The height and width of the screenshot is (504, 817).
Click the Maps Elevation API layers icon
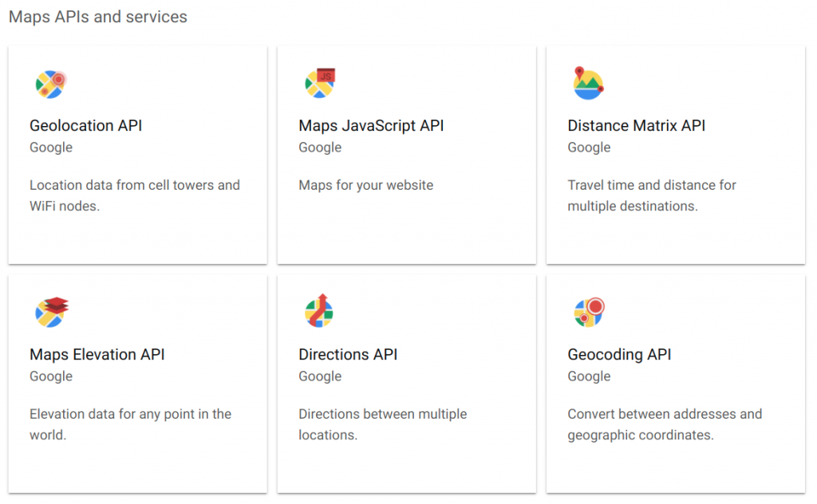pos(51,312)
